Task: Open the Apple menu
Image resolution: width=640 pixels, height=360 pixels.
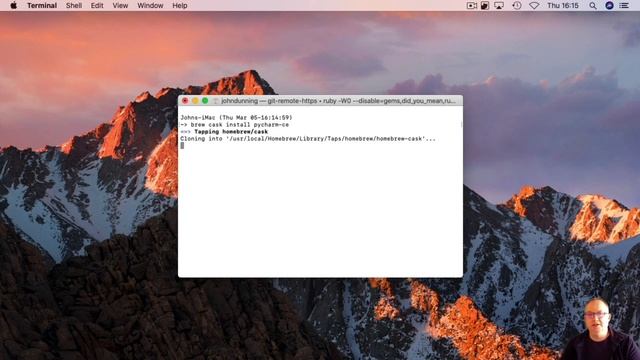Action: tap(13, 5)
